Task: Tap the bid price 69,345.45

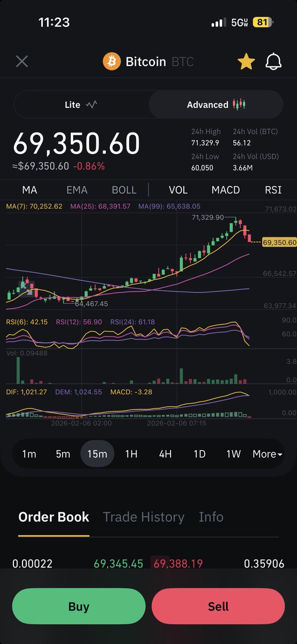Action: (x=118, y=563)
